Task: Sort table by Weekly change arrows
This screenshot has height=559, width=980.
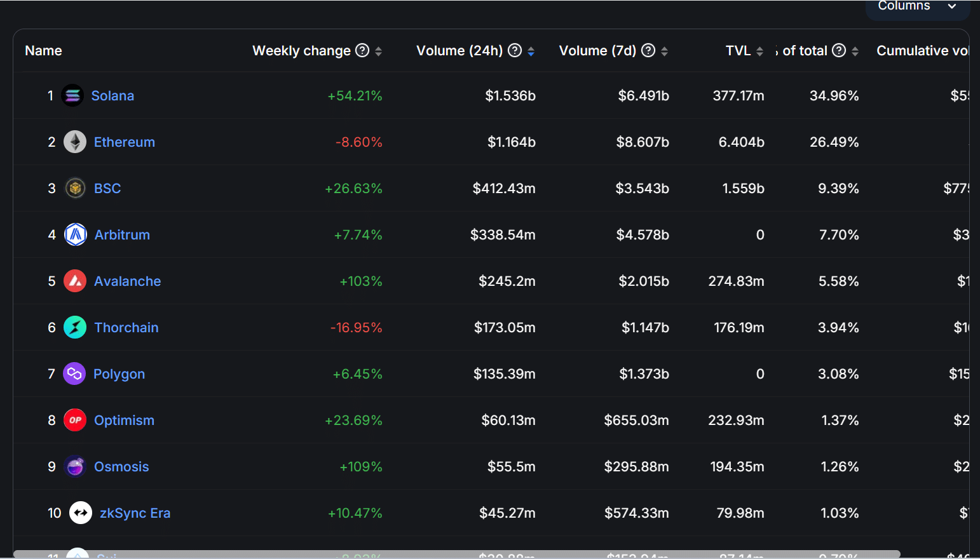Action: coord(378,51)
